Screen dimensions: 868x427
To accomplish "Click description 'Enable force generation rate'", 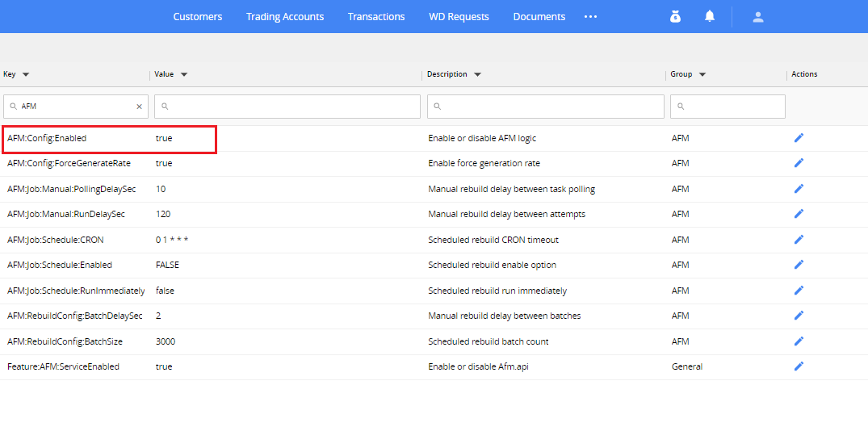I will coord(484,163).
